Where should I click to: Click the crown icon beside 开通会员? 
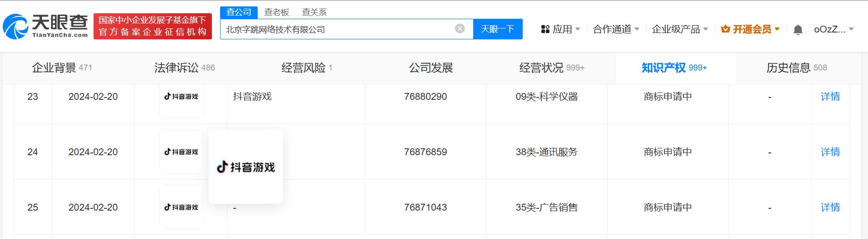pyautogui.click(x=725, y=29)
